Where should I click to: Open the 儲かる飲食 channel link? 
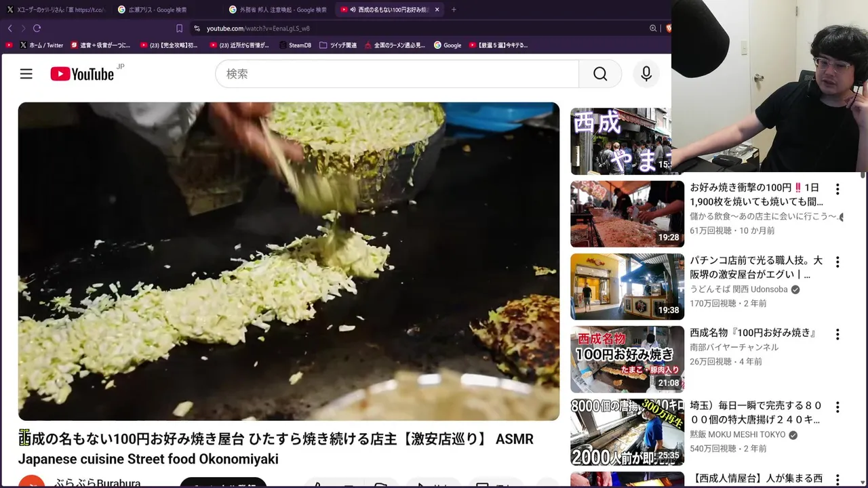tap(764, 216)
